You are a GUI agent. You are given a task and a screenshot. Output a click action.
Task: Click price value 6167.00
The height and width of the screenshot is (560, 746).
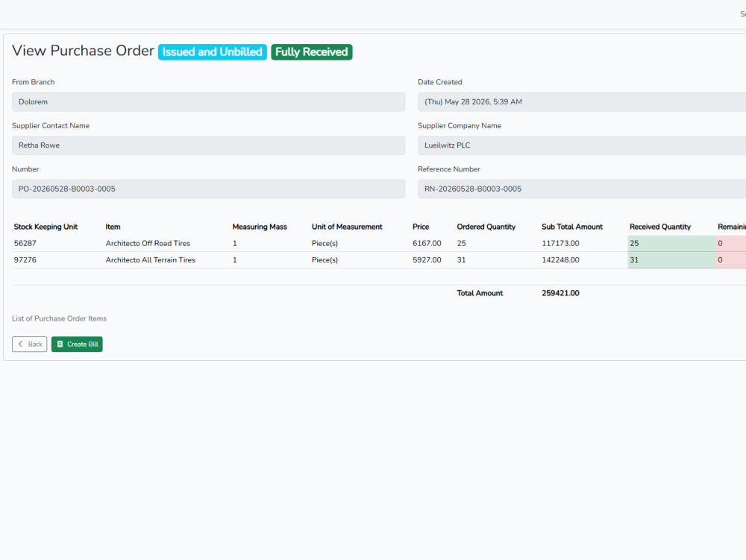tap(427, 243)
